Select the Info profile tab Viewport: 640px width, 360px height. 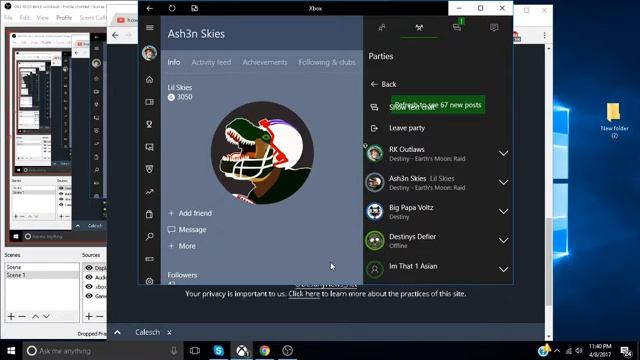pyautogui.click(x=173, y=62)
